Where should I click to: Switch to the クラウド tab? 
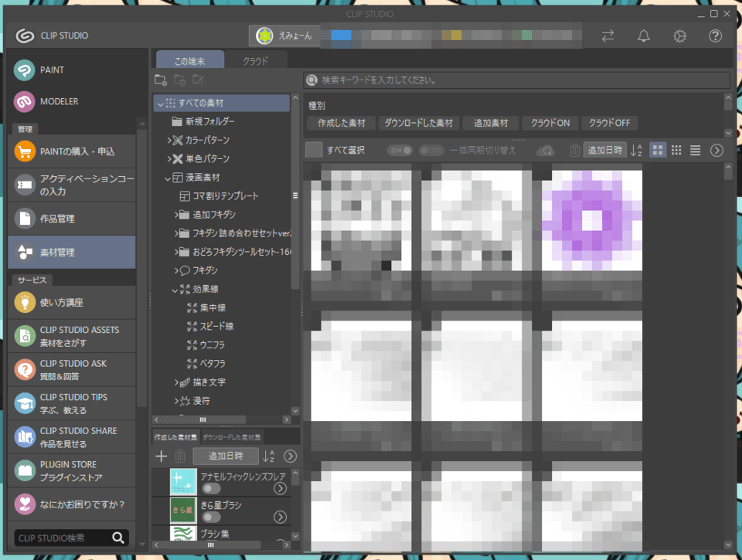(x=256, y=60)
